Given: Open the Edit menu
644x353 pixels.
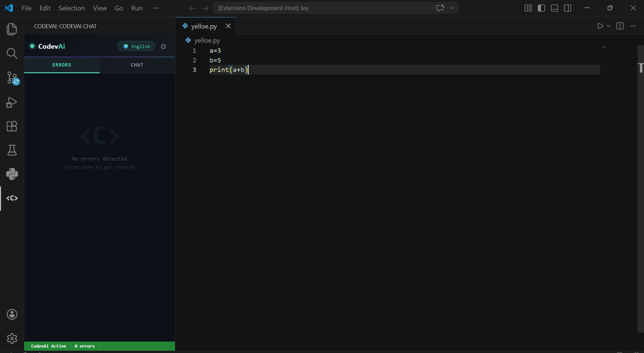Looking at the screenshot, I should pyautogui.click(x=45, y=8).
